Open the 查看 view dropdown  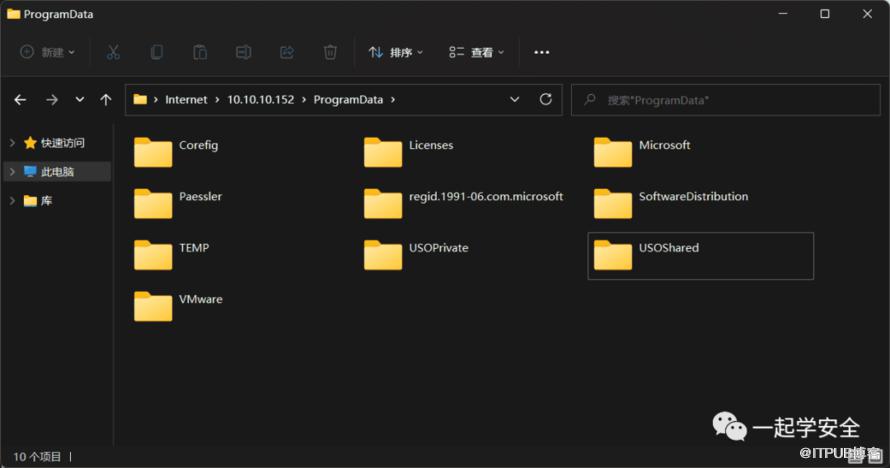[476, 52]
